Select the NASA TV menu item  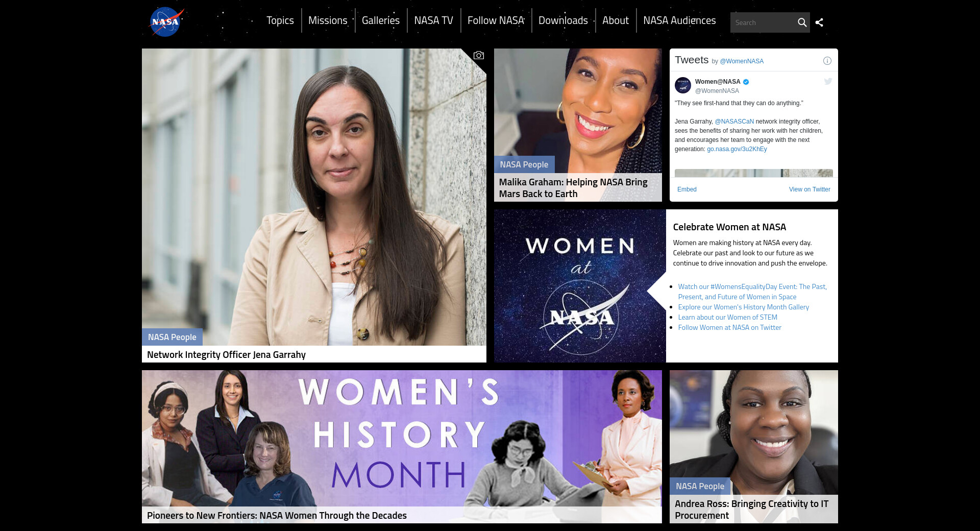433,20
